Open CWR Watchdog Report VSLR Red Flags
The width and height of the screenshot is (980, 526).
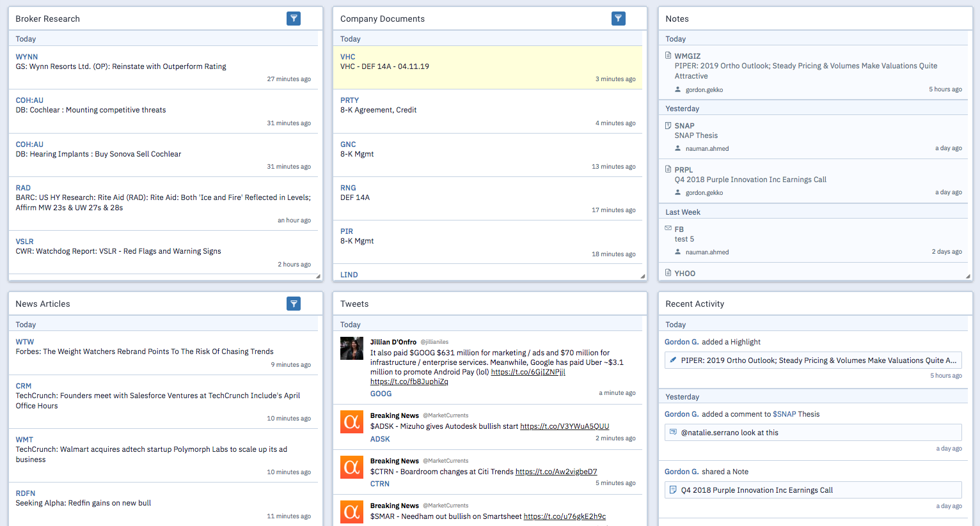point(118,251)
